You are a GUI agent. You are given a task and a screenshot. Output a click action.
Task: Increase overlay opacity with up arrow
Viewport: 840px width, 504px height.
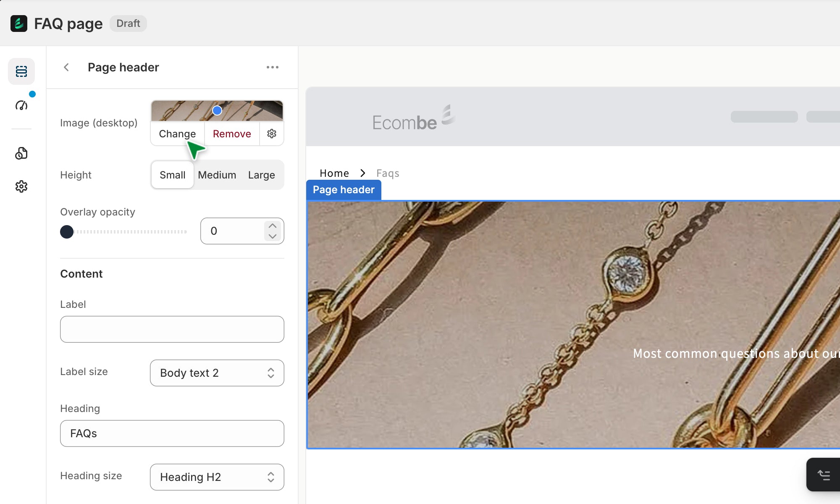(273, 226)
